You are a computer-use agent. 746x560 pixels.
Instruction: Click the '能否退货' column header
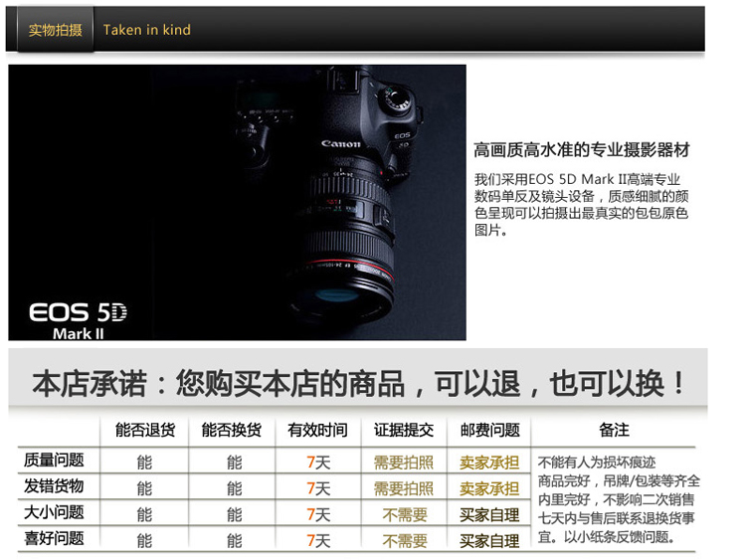tap(145, 430)
